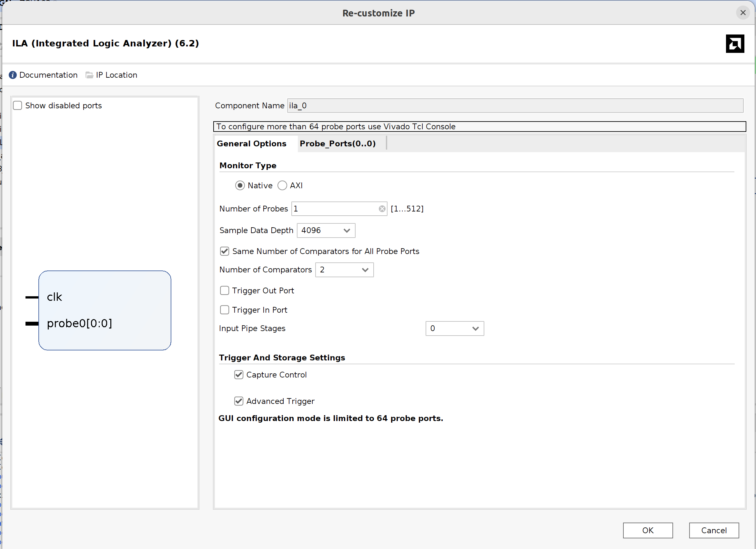Viewport: 756px width, 549px height.
Task: Open the Documentation info icon
Action: click(13, 75)
